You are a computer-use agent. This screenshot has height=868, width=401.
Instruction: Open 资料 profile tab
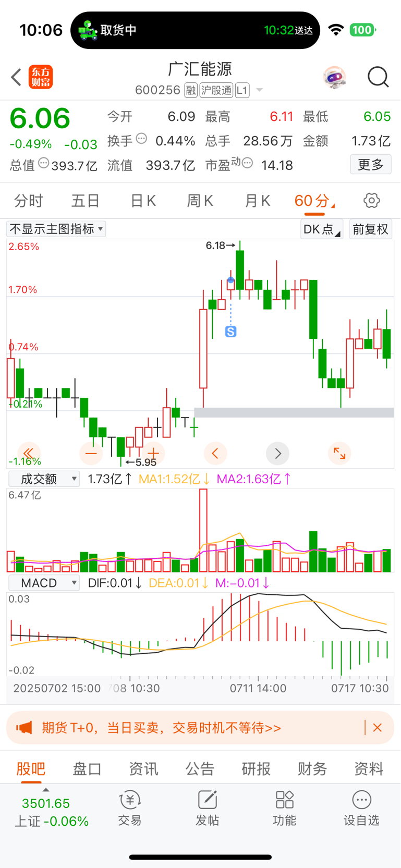[x=369, y=768]
